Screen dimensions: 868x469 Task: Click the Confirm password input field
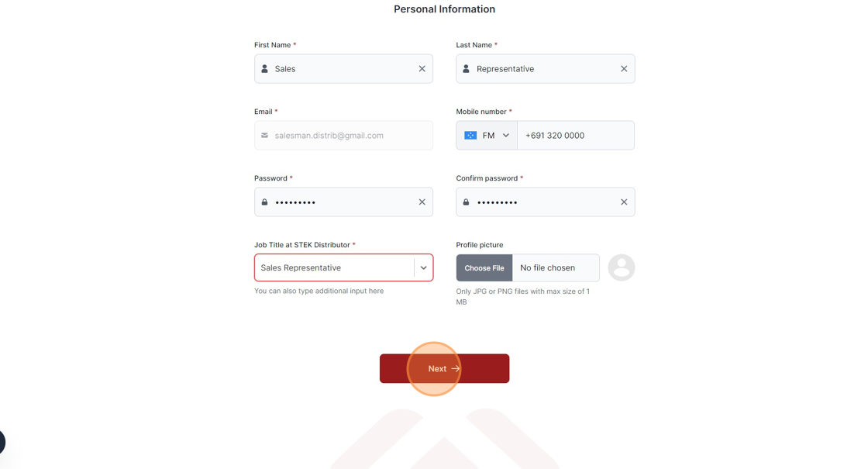click(x=546, y=202)
